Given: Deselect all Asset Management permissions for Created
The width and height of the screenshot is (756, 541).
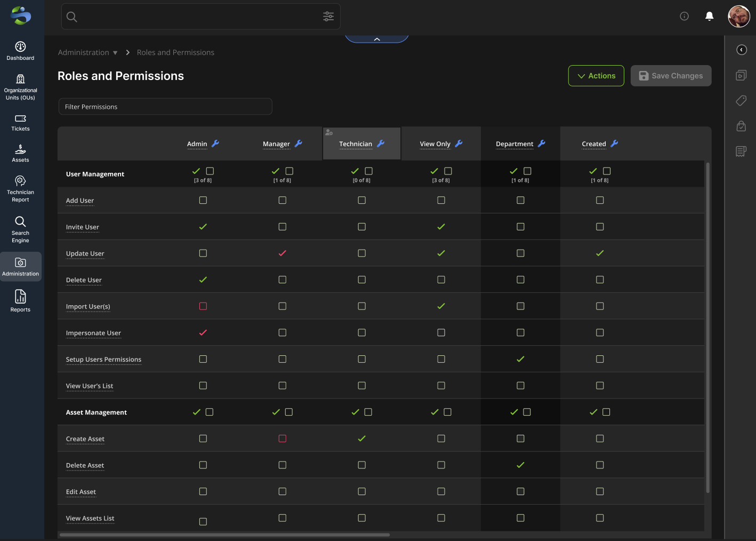Looking at the screenshot, I should click(x=606, y=412).
